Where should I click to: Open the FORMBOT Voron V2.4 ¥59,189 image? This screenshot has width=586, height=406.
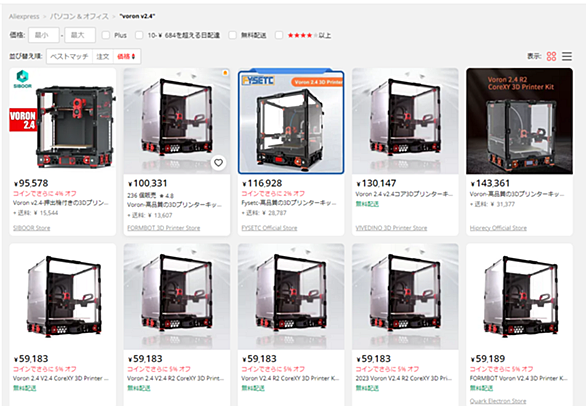pos(519,296)
